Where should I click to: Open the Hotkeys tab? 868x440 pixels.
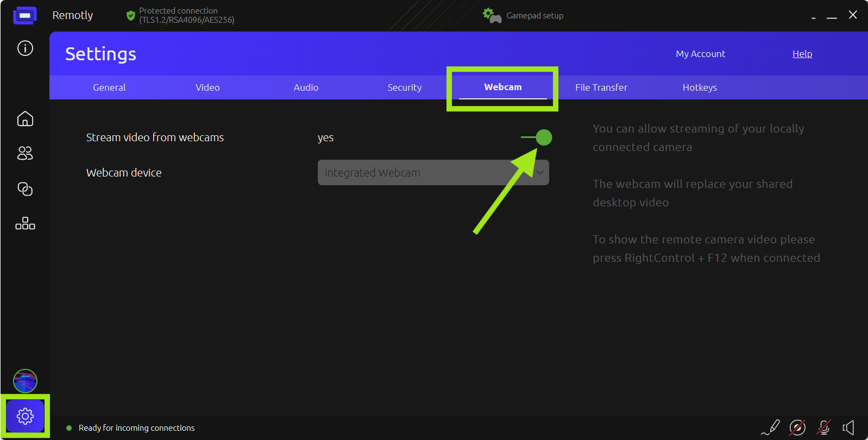pyautogui.click(x=699, y=87)
